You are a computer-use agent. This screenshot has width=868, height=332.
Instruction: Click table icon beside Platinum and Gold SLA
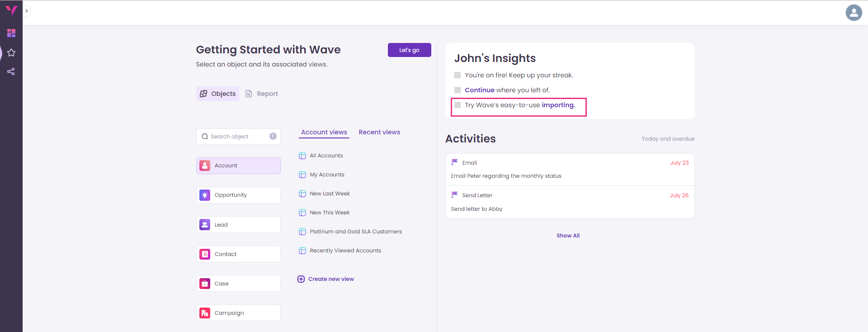pos(302,232)
